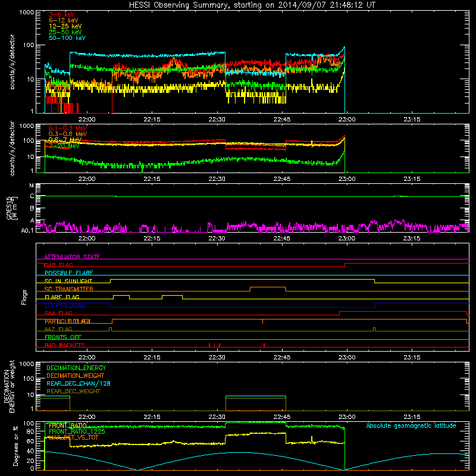
Task: Click the 'DECIMATION_WEIGHT' legend label
Action: [x=76, y=375]
